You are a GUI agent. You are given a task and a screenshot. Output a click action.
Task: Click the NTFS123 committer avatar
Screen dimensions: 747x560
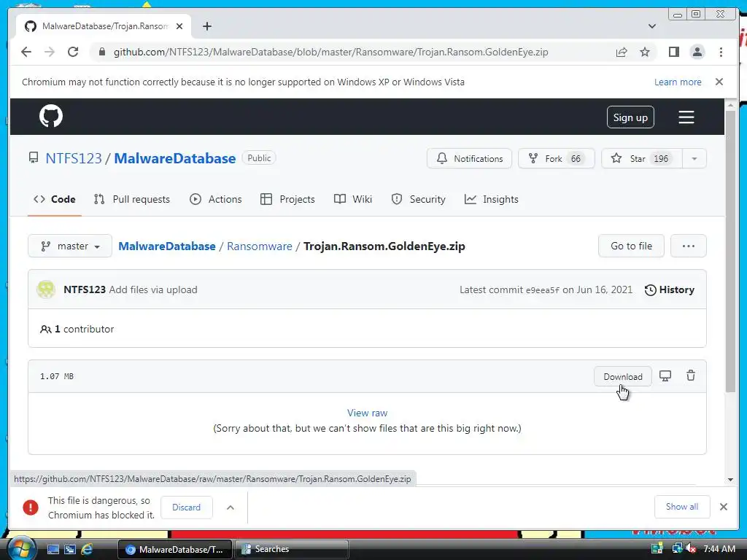click(x=46, y=289)
